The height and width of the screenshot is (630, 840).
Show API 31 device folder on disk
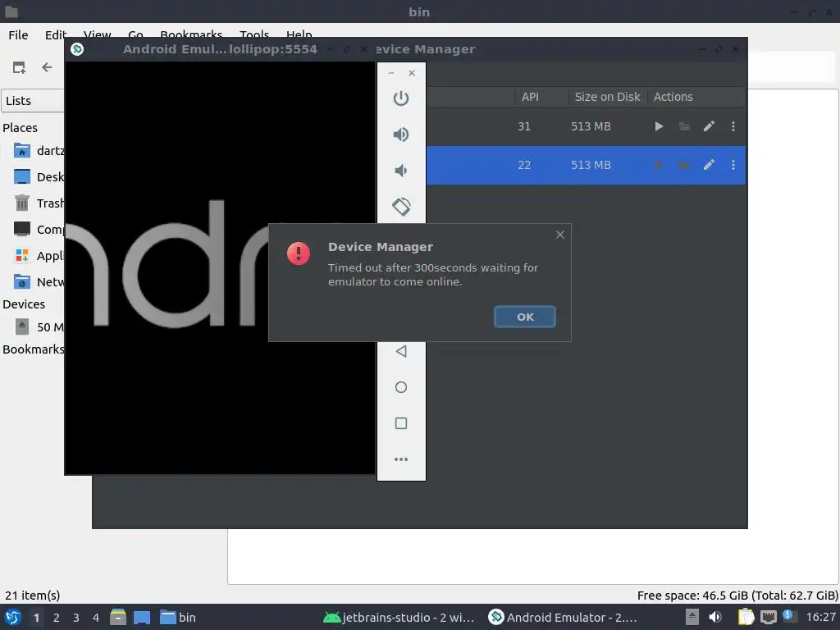pyautogui.click(x=684, y=126)
